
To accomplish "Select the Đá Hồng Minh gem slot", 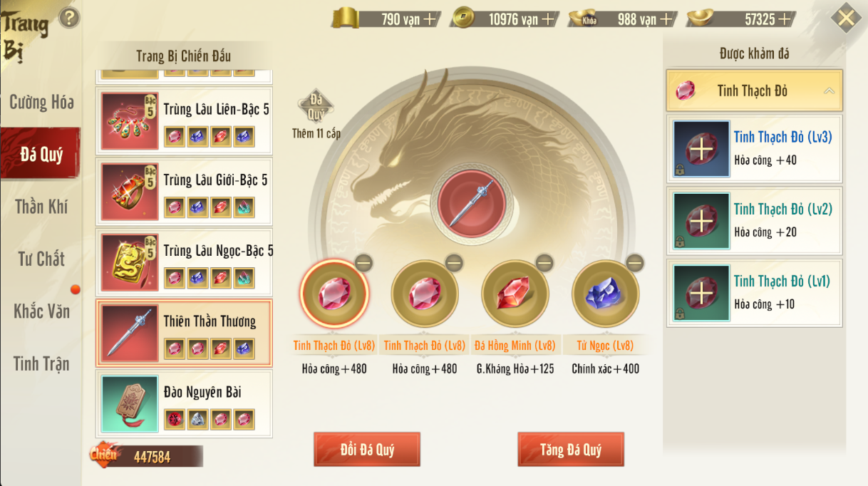I will 515,294.
